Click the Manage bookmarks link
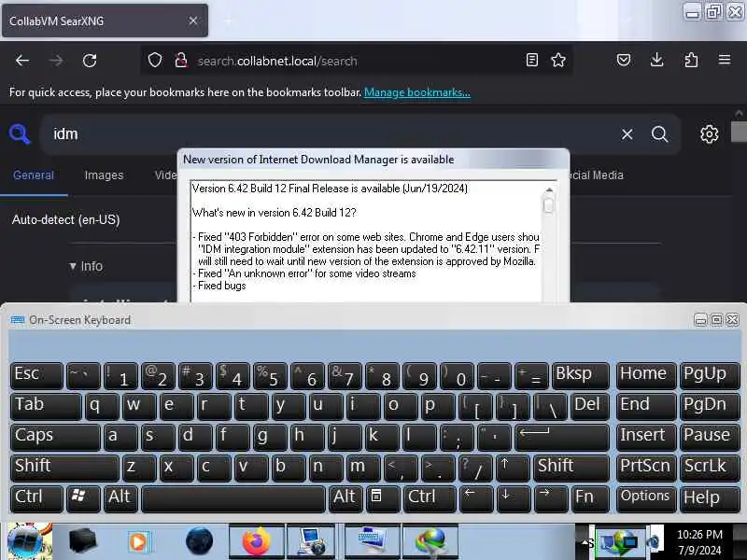The width and height of the screenshot is (747, 560). (416, 92)
